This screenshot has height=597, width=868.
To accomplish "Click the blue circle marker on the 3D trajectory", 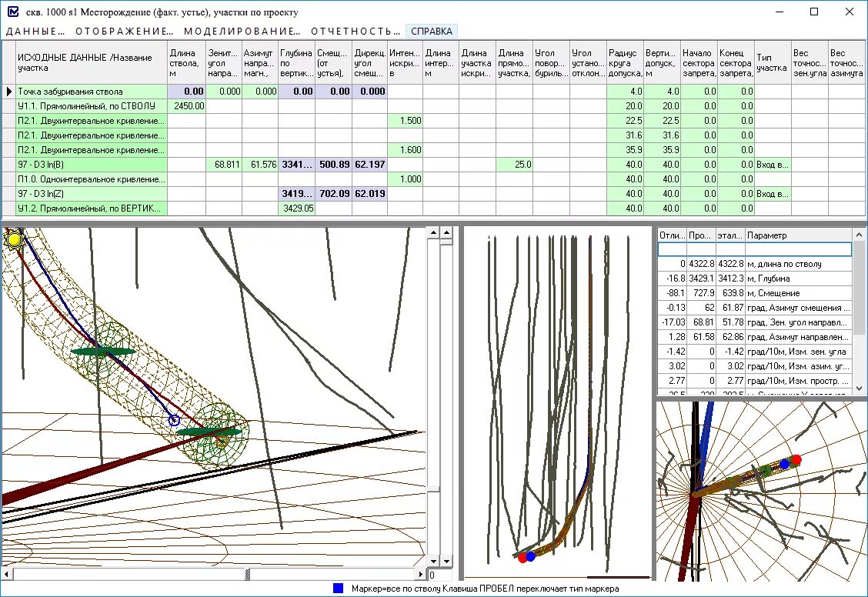I will click(174, 421).
